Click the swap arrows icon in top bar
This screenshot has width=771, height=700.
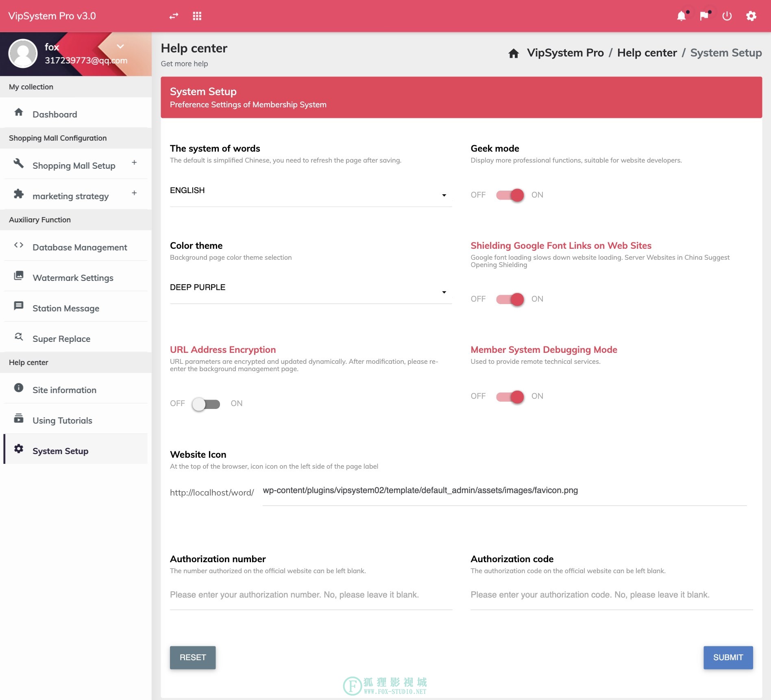174,16
